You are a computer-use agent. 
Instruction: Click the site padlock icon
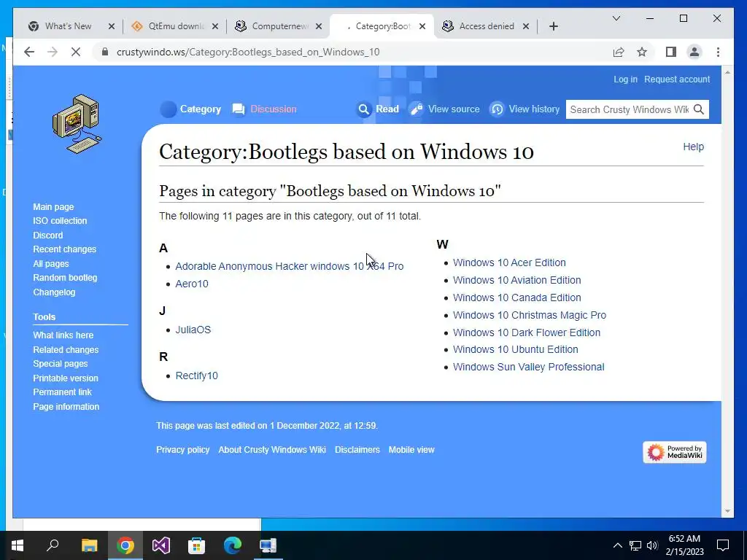click(x=105, y=52)
